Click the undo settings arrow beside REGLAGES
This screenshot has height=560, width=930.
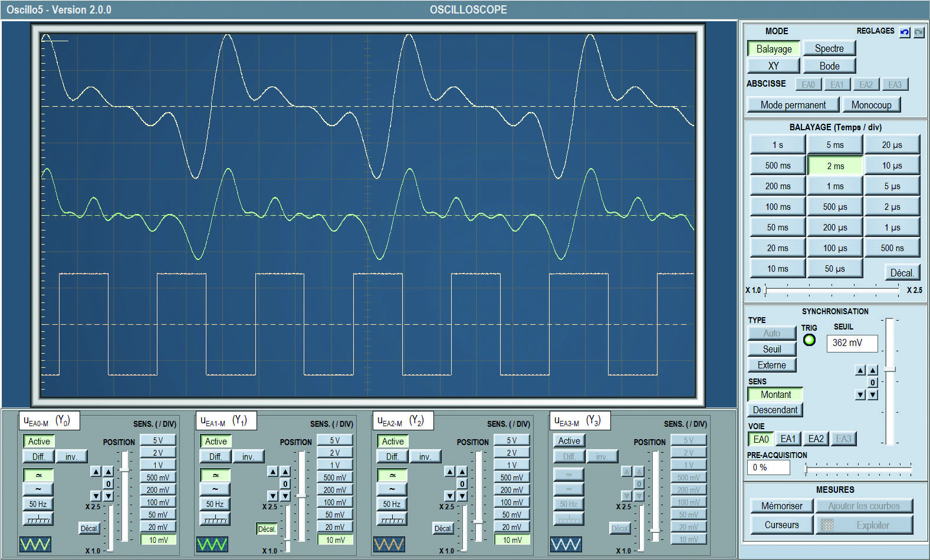(x=905, y=32)
